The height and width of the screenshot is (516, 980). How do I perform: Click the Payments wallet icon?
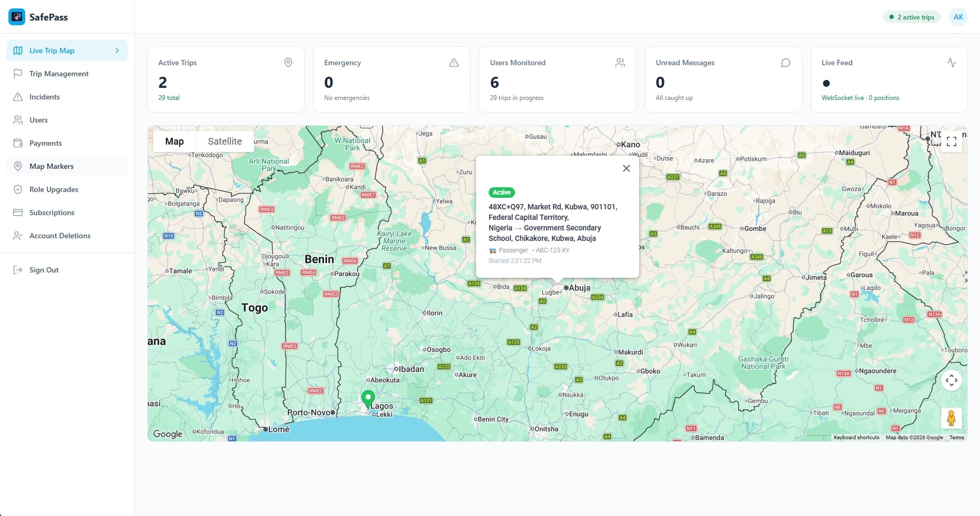tap(18, 143)
